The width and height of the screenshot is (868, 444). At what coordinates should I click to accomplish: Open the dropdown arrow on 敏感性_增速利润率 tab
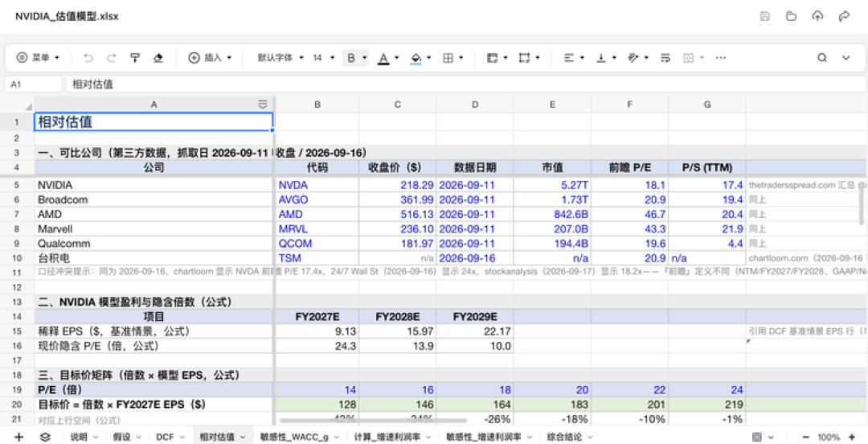click(x=530, y=438)
